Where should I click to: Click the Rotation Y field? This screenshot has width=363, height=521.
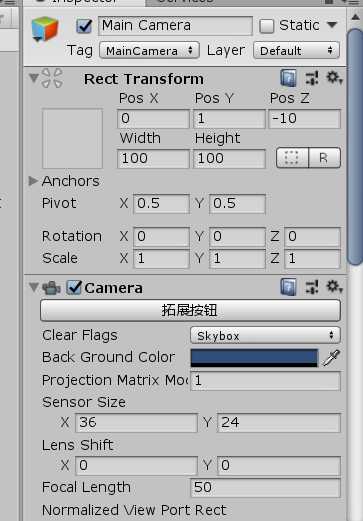(x=237, y=237)
